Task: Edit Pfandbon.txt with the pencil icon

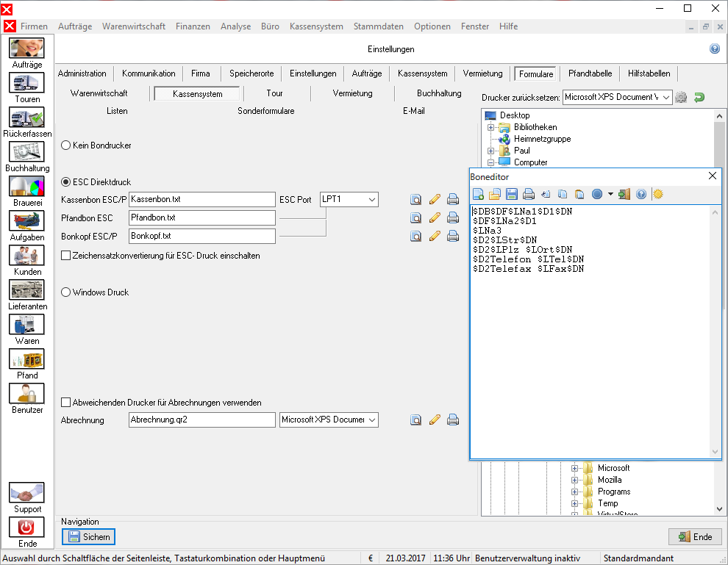Action: pyautogui.click(x=435, y=218)
